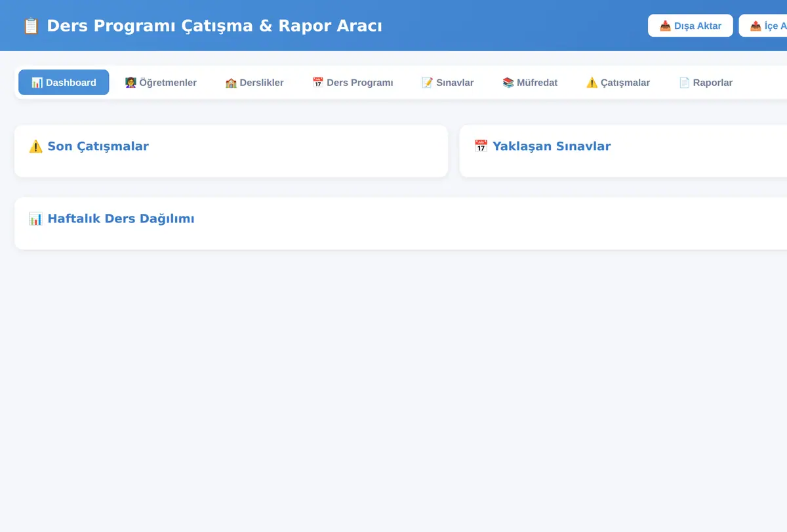Click the Dışa Aktar button
This screenshot has height=532, width=787.
[x=691, y=26]
